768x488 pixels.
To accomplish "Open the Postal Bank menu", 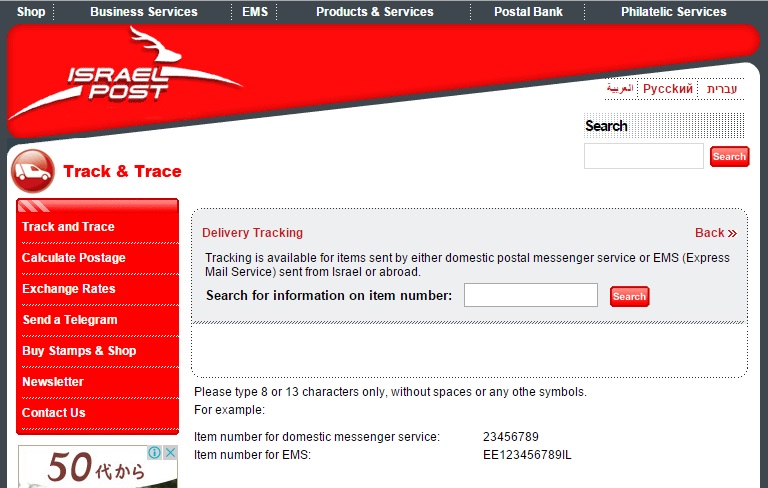I will pos(528,12).
